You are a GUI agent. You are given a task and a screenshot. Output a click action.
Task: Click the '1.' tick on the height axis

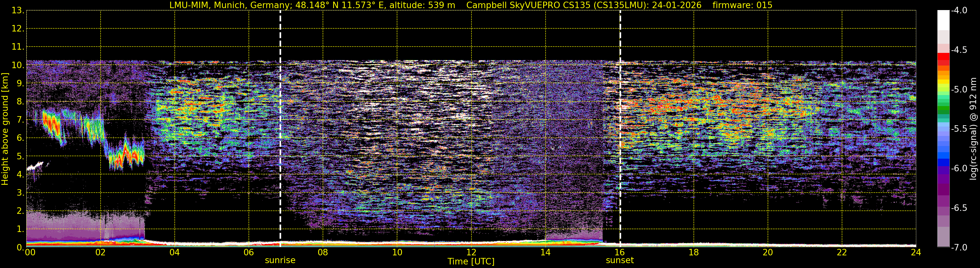tap(20, 229)
